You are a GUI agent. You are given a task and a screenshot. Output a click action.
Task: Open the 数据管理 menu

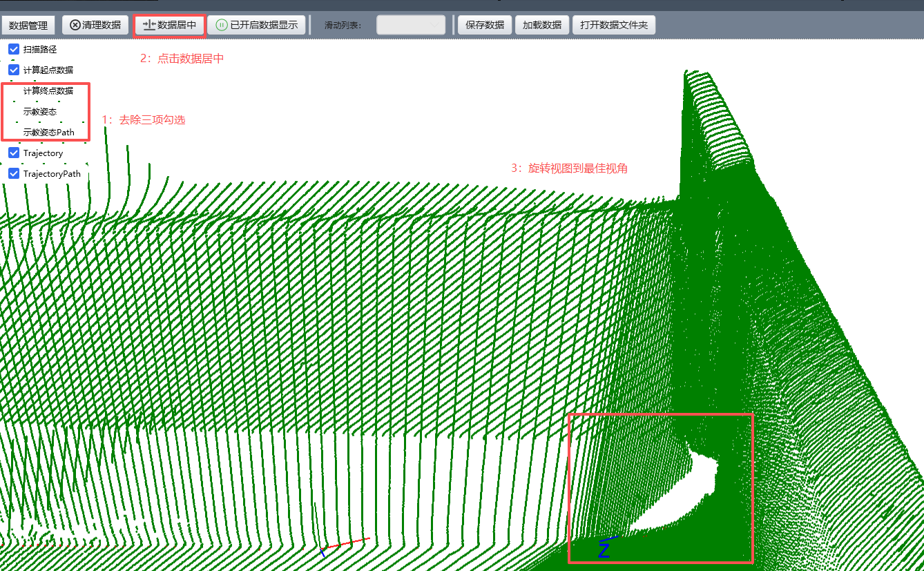(28, 26)
